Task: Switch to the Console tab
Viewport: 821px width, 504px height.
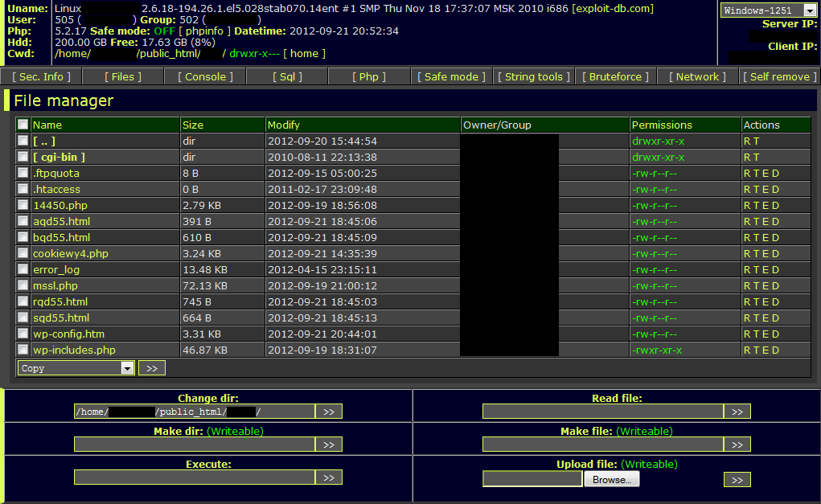Action: pos(205,76)
